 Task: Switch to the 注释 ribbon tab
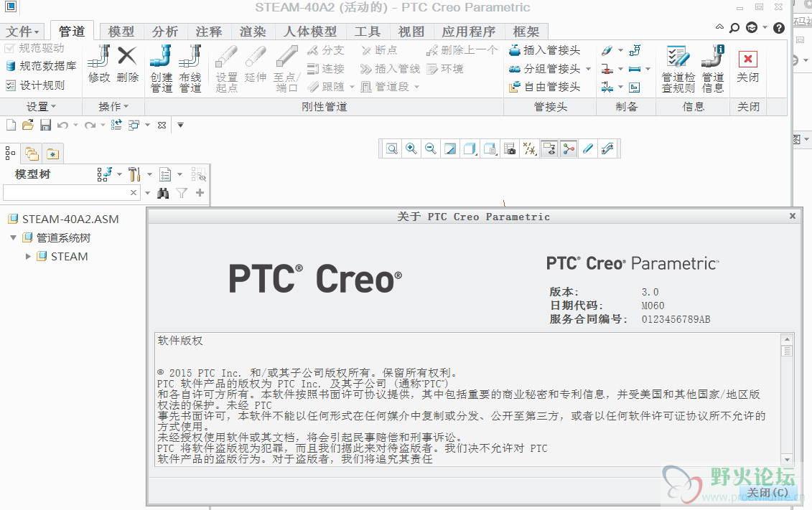[x=209, y=32]
